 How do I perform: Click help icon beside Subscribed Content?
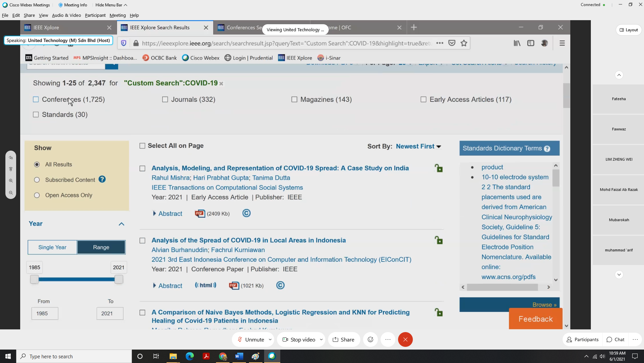[102, 179]
